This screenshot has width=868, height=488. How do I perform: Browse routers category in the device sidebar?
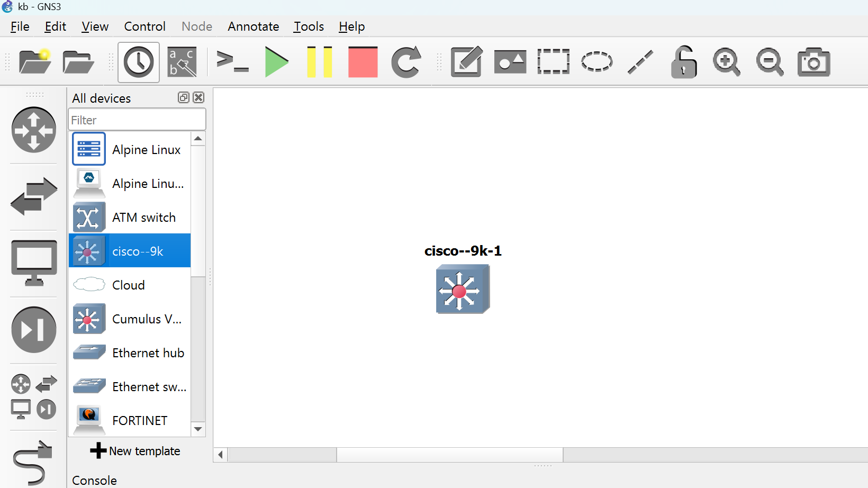point(34,130)
